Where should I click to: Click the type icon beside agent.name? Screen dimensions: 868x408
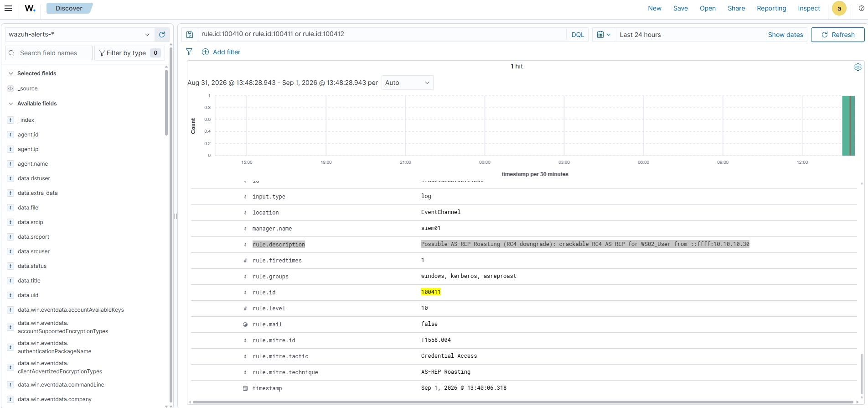10,164
